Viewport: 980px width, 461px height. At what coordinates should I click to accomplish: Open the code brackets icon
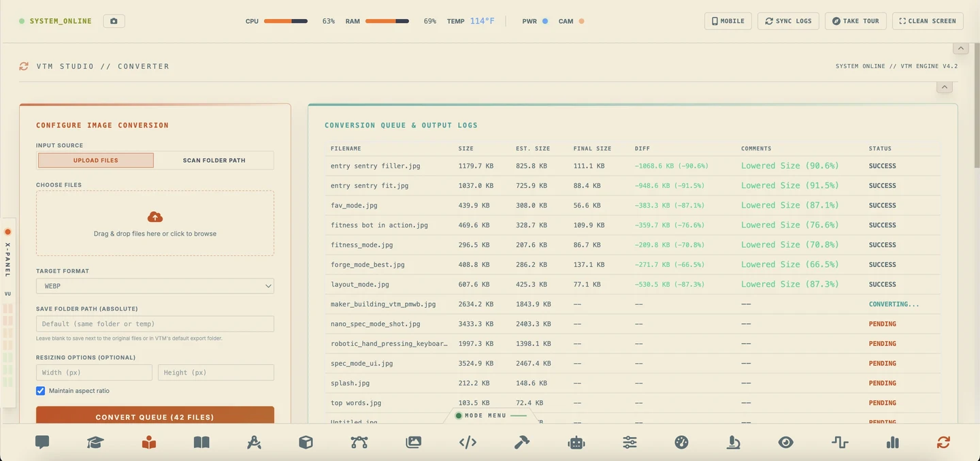tap(468, 443)
